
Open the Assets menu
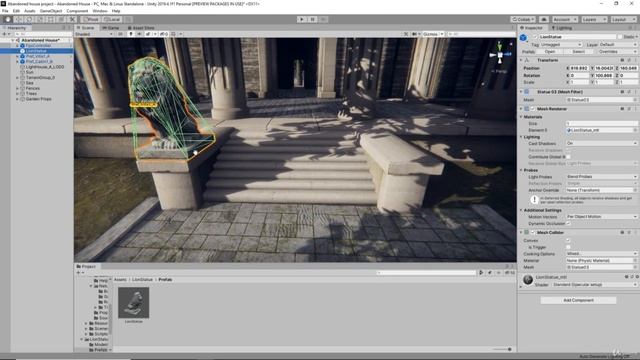tap(29, 11)
